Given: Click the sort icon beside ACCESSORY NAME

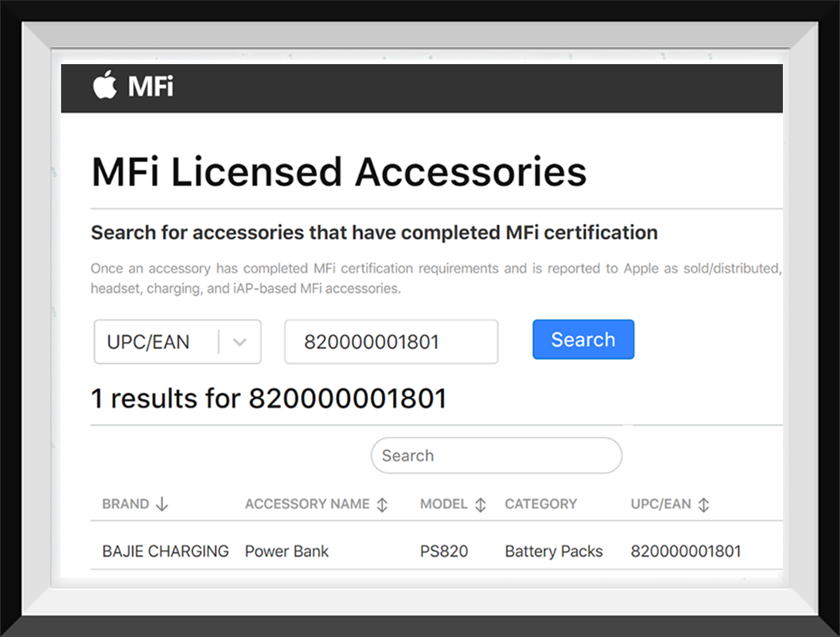Looking at the screenshot, I should [381, 503].
